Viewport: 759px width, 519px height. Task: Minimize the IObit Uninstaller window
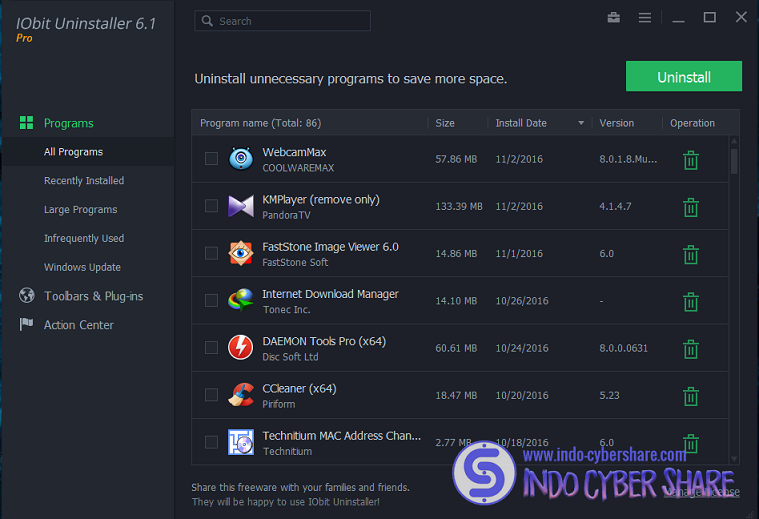678,19
